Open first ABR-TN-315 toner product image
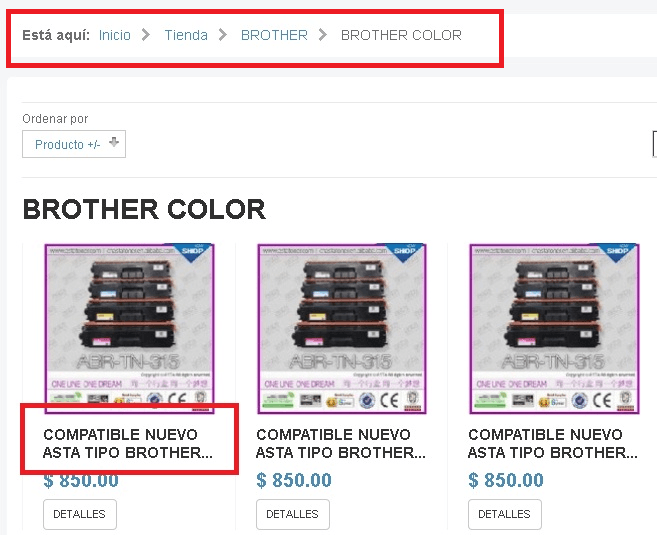 (129, 328)
